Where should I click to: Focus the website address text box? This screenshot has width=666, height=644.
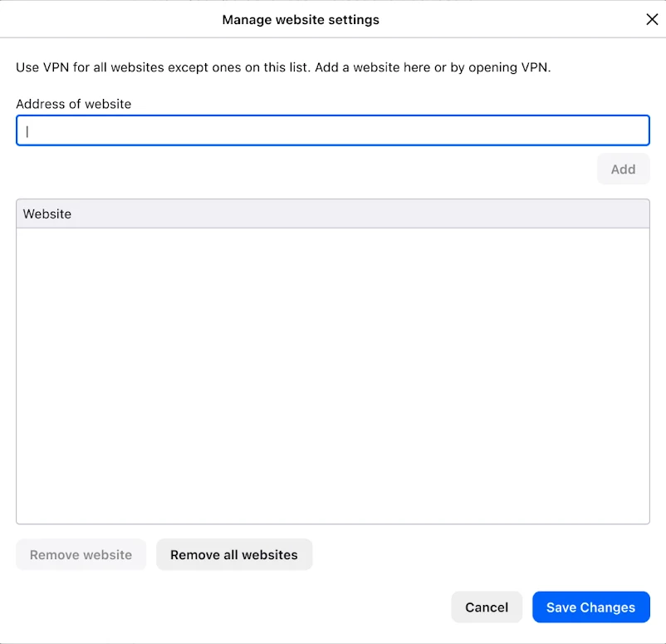332,130
